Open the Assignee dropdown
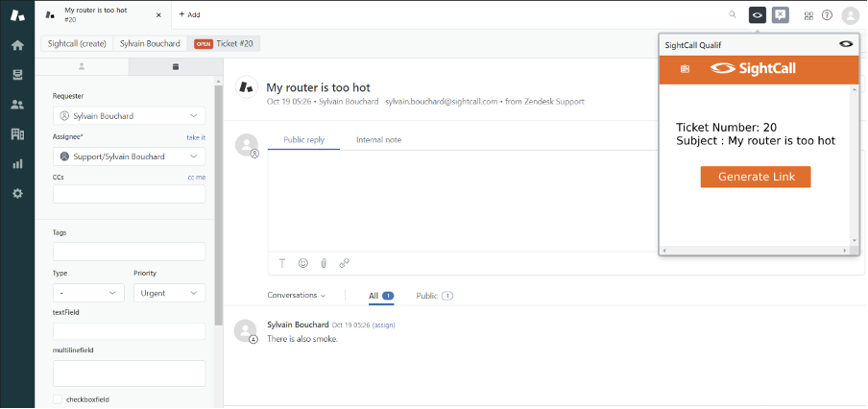 (x=129, y=156)
